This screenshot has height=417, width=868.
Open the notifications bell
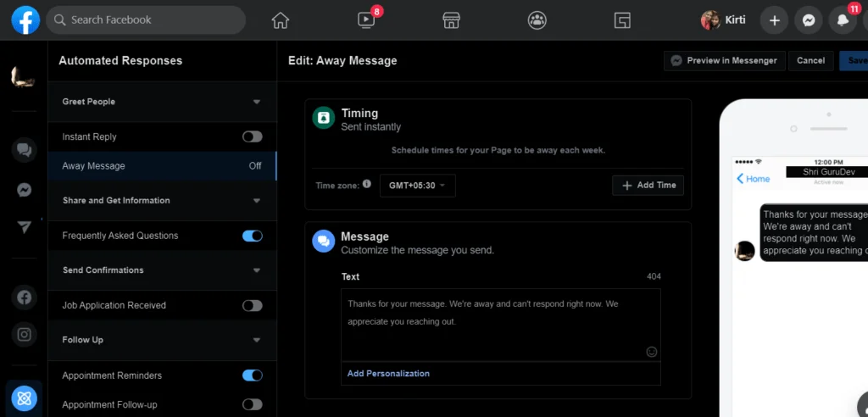(843, 20)
